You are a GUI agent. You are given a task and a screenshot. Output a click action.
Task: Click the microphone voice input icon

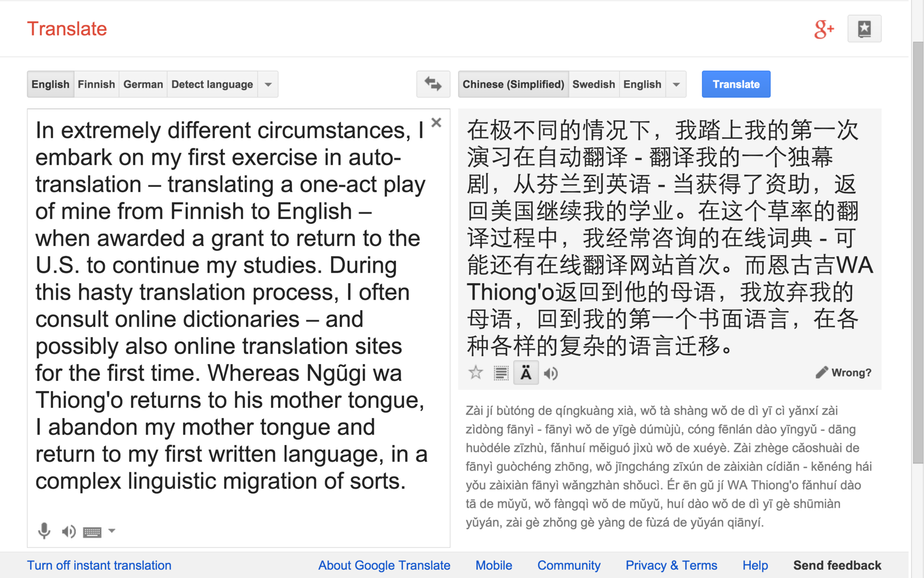tap(44, 531)
